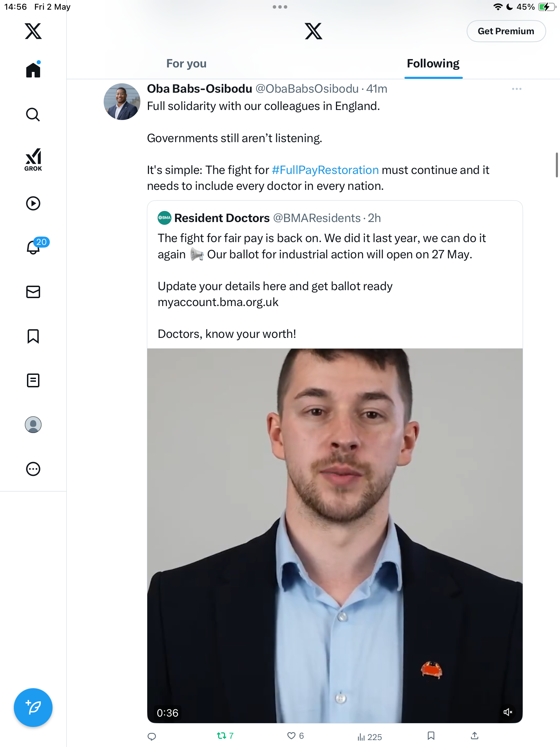Open Bookmarks in the sidebar
Viewport: 560px width, 747px height.
pos(33,336)
